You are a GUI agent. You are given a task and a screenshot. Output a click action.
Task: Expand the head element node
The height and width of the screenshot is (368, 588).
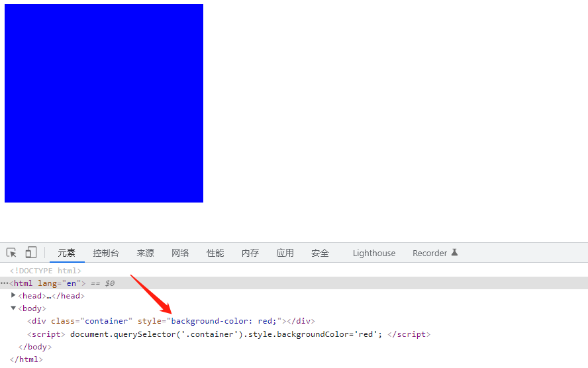click(x=13, y=295)
